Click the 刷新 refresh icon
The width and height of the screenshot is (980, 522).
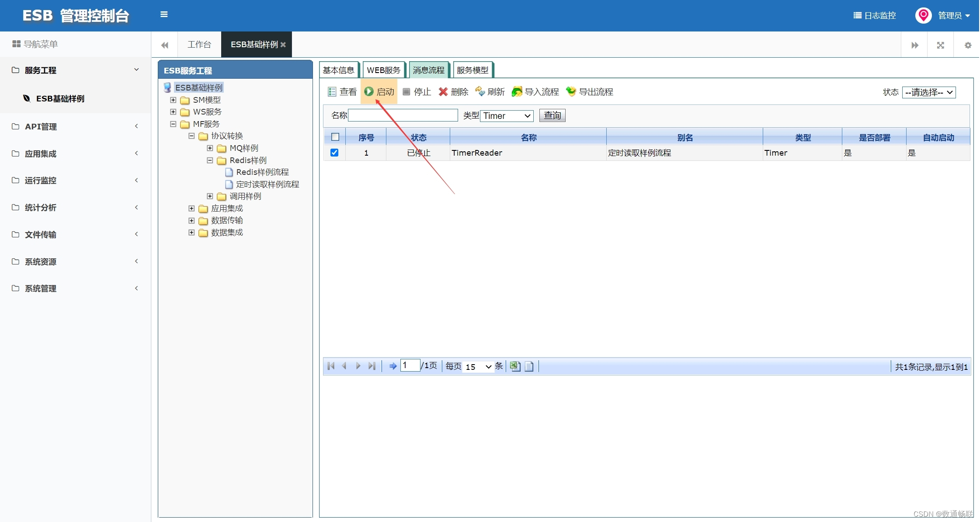coord(480,91)
